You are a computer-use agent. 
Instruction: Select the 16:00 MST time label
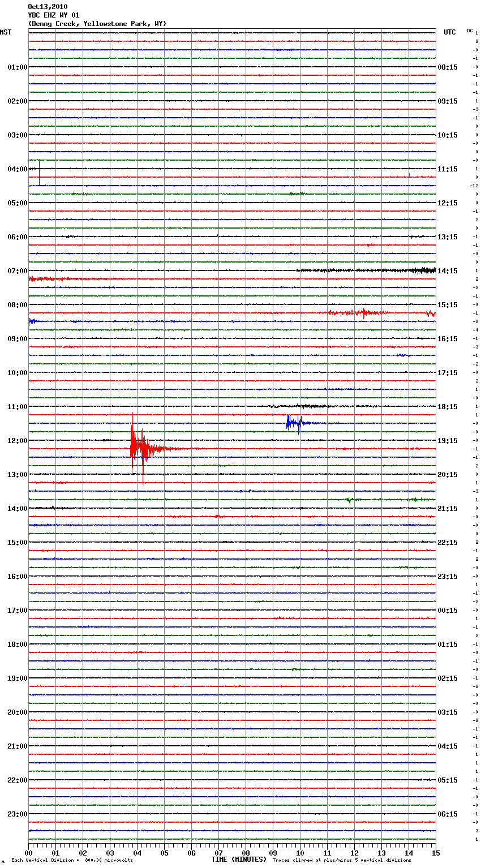pos(18,577)
